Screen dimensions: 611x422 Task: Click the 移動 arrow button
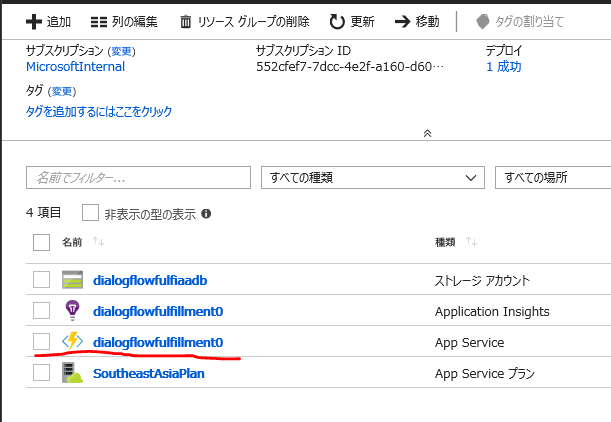(417, 21)
